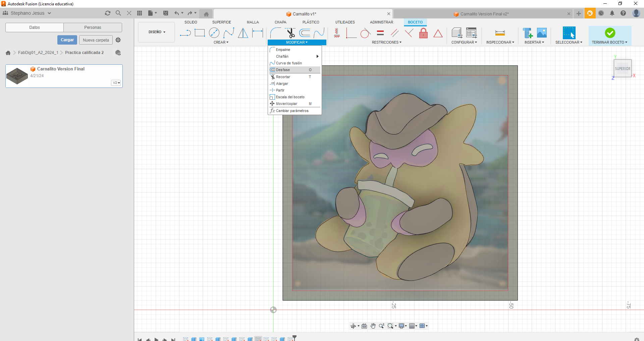Click the blend curve toolbar icon
The width and height of the screenshot is (644, 341).
319,33
